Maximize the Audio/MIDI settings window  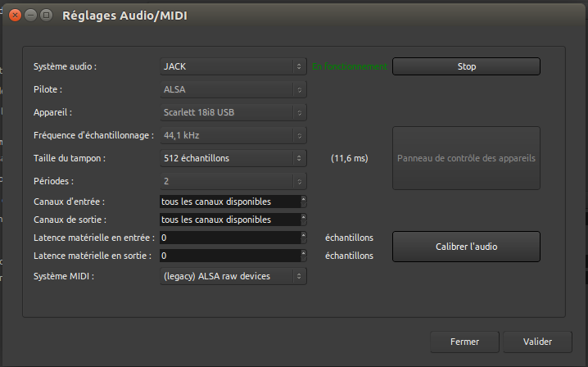click(x=45, y=15)
